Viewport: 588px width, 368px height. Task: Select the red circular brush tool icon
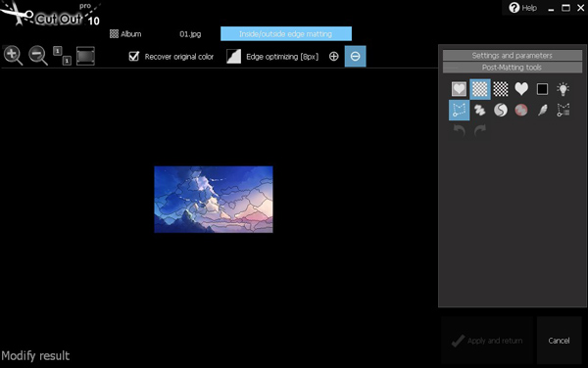tap(521, 110)
